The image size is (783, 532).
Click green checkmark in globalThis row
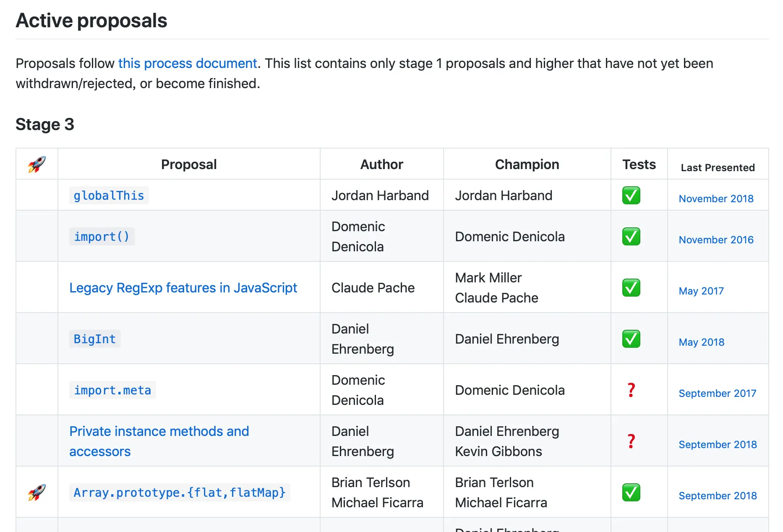coord(631,196)
